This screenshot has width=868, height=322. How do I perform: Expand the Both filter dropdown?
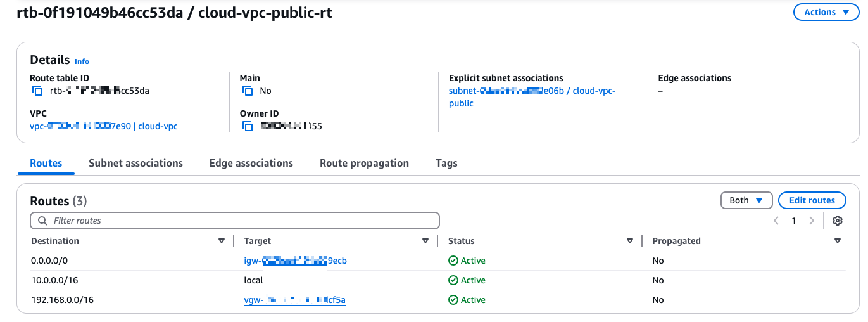point(746,200)
